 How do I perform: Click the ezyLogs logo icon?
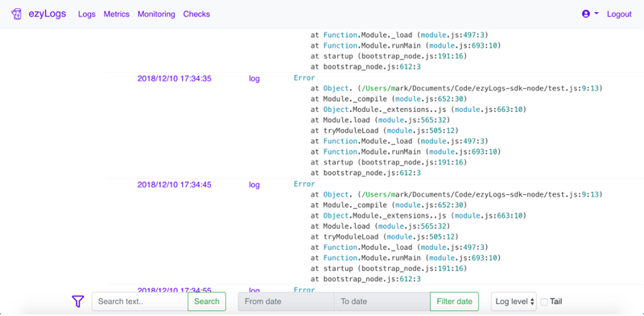click(16, 14)
